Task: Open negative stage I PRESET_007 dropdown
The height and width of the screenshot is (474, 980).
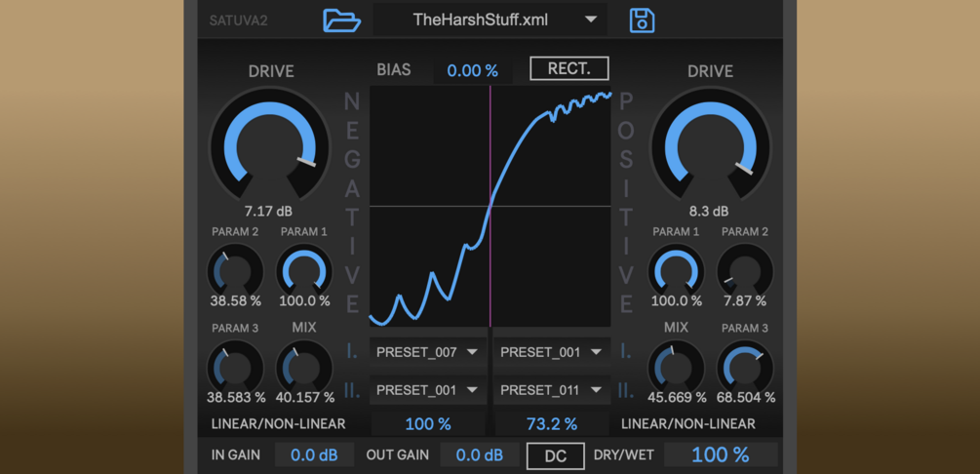Action: pyautogui.click(x=428, y=352)
